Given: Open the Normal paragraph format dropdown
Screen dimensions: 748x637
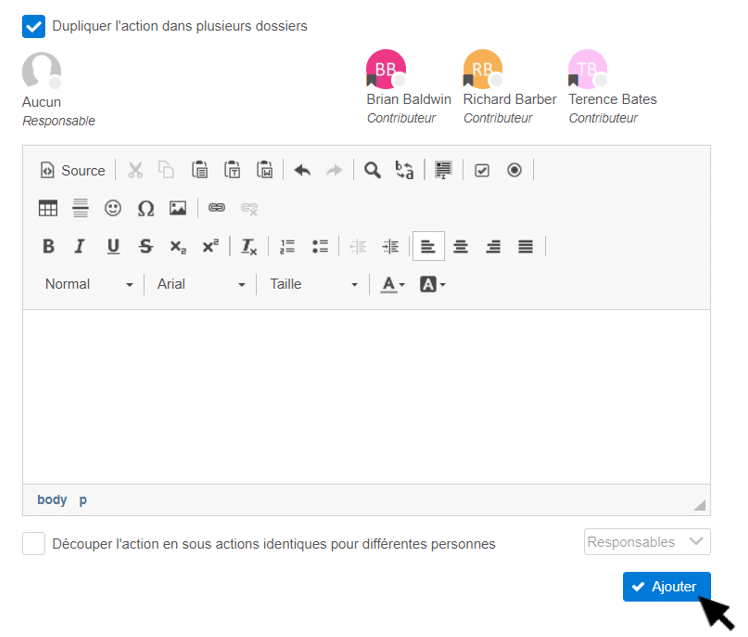Looking at the screenshot, I should [88, 284].
